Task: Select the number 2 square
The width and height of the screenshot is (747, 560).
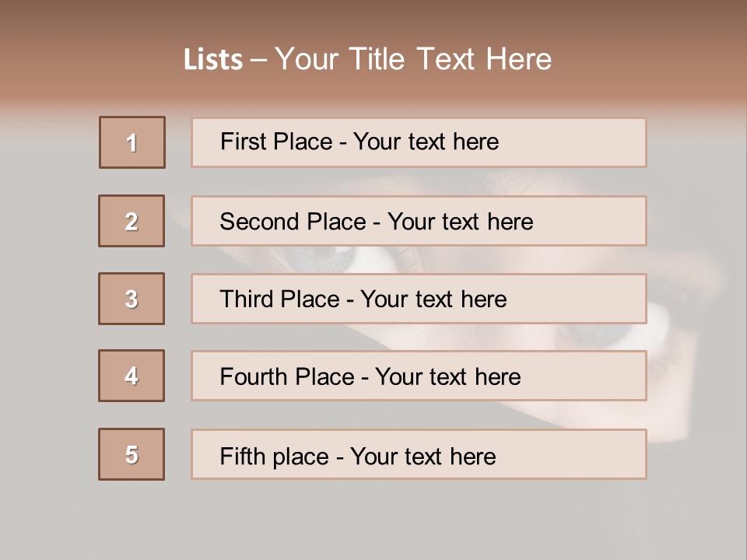Action: click(x=132, y=221)
